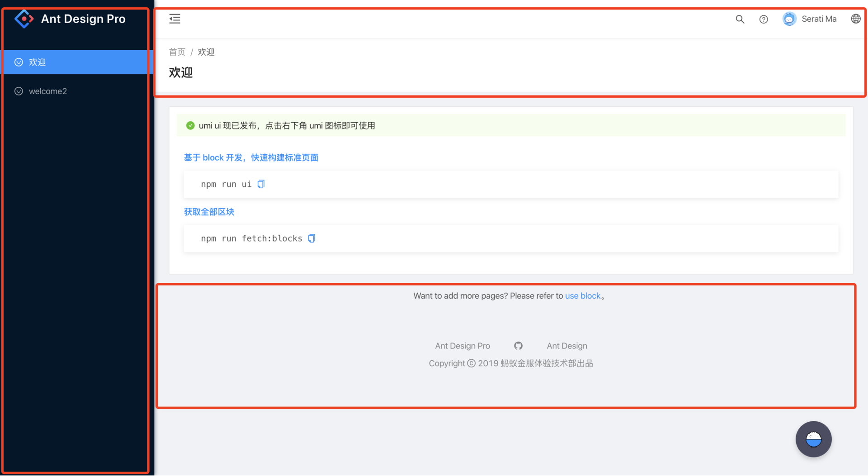The image size is (868, 476).
Task: Go to 首页 in the breadcrumb
Action: coord(177,52)
